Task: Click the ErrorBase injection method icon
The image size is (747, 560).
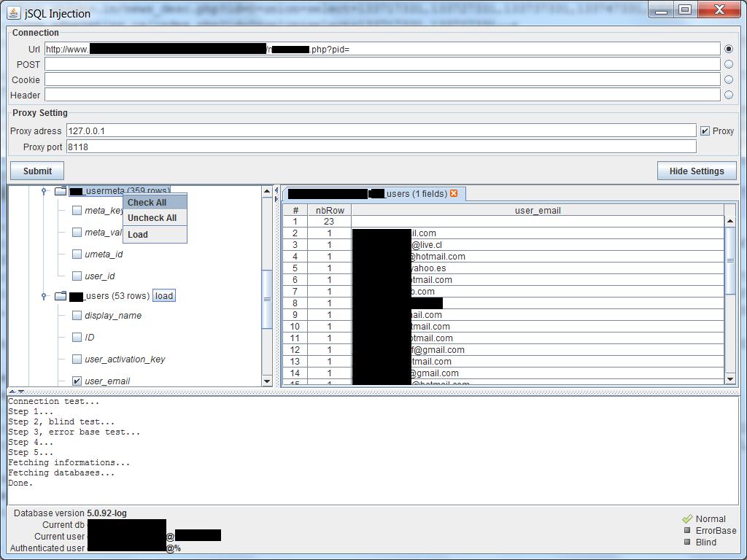Action: [x=686, y=530]
